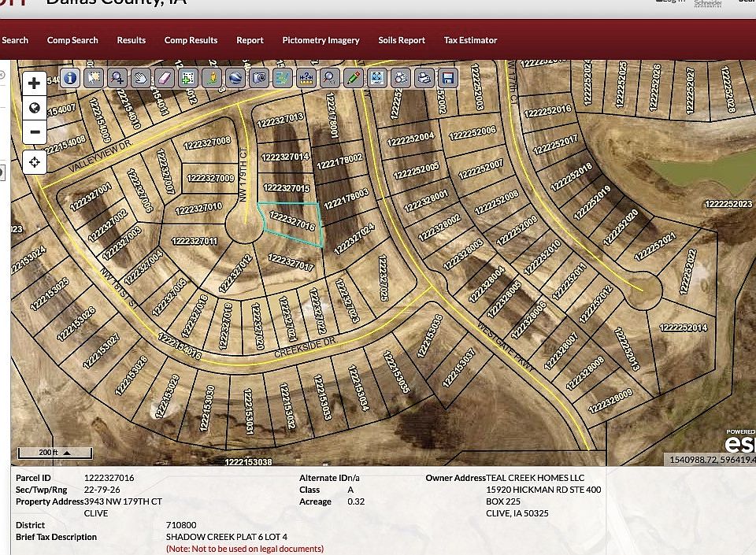Click the zoom-in magnifier tool
The image size is (756, 555).
(117, 78)
